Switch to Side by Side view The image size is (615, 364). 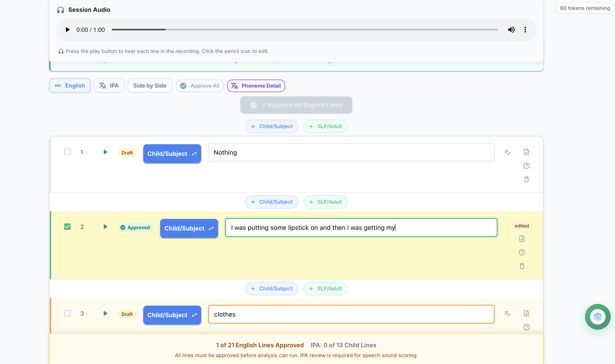pyautogui.click(x=150, y=86)
